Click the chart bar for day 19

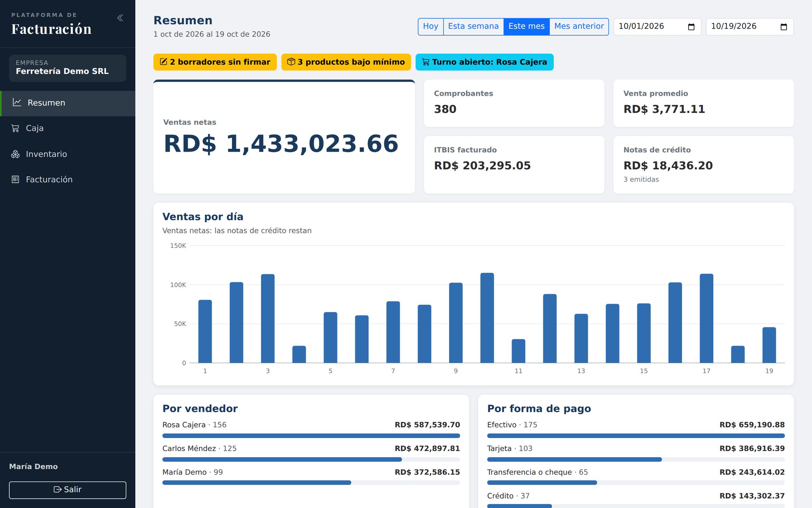click(769, 345)
